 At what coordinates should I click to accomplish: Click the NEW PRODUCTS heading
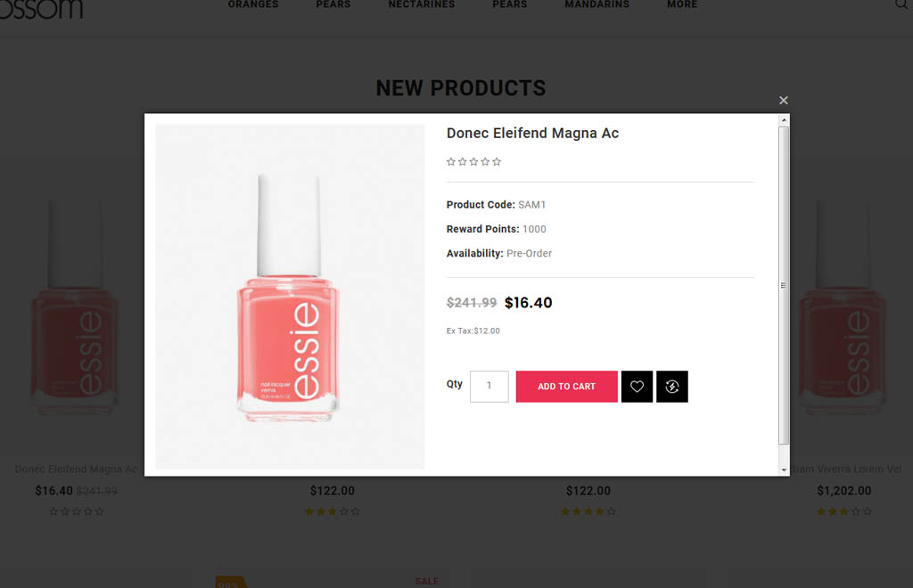tap(461, 88)
